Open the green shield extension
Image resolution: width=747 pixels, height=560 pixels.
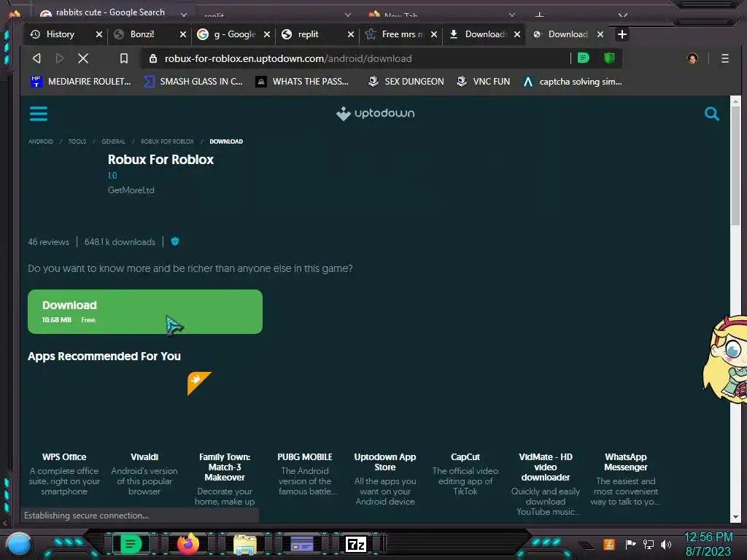609,58
